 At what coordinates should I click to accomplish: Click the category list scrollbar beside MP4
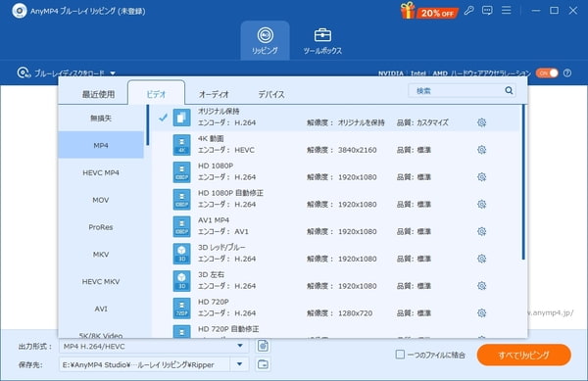click(147, 125)
